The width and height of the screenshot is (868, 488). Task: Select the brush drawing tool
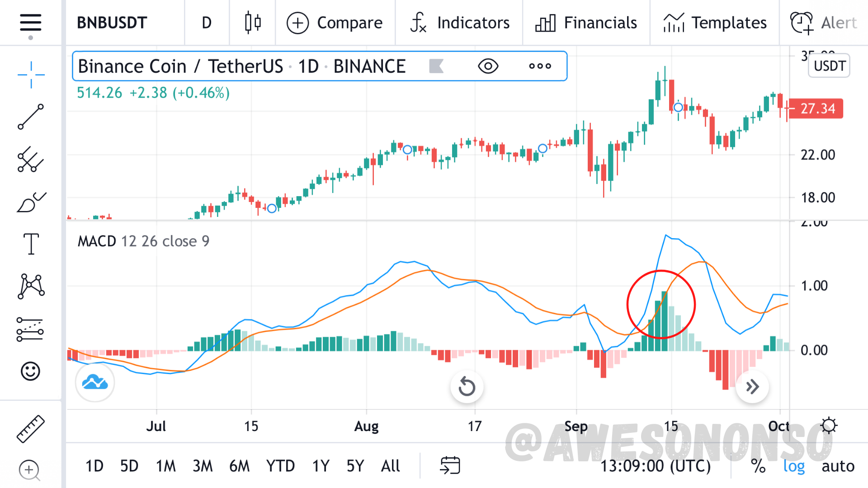pyautogui.click(x=31, y=202)
